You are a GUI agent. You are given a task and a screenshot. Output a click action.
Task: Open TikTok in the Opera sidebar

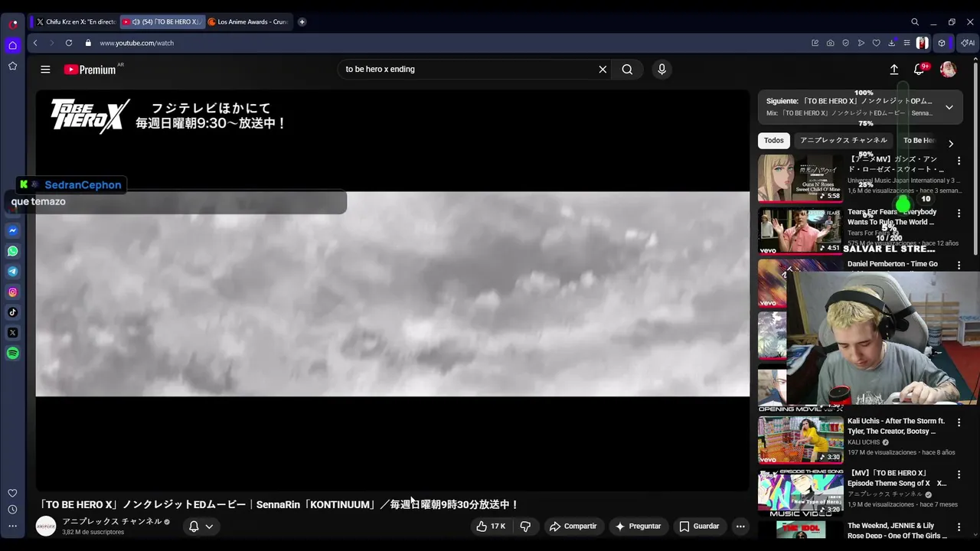[x=13, y=312]
